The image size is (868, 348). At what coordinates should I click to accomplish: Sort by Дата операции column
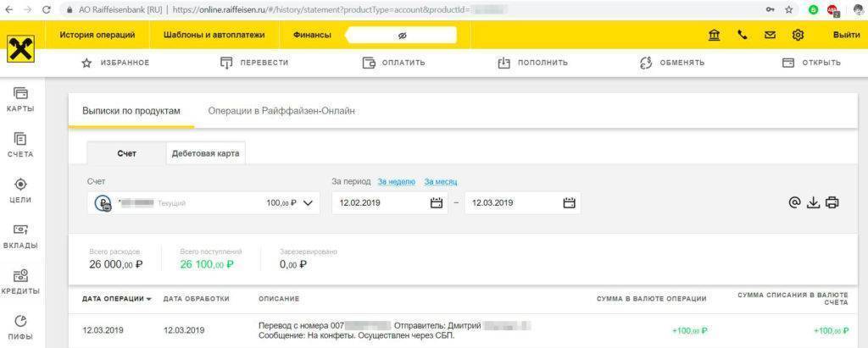(x=117, y=299)
